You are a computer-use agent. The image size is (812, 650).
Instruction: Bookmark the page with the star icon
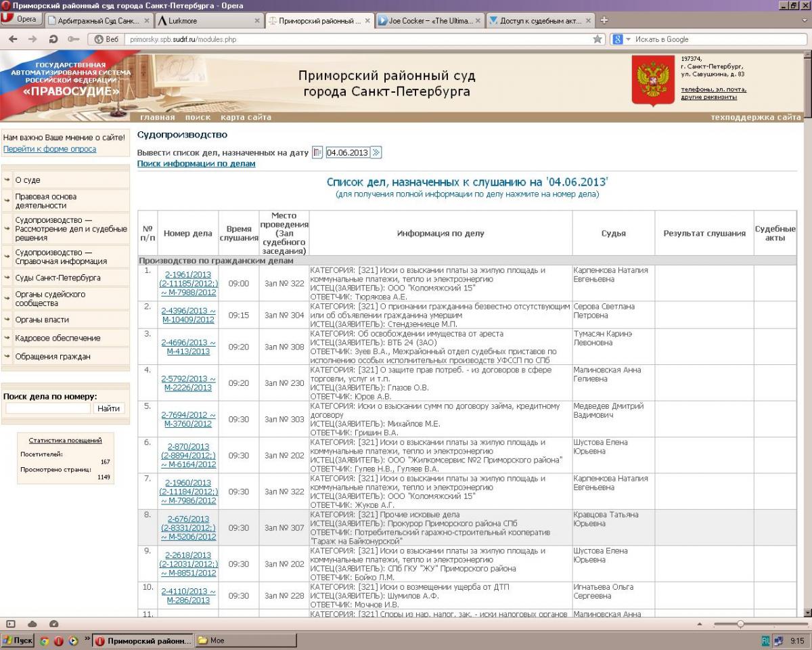coord(597,39)
